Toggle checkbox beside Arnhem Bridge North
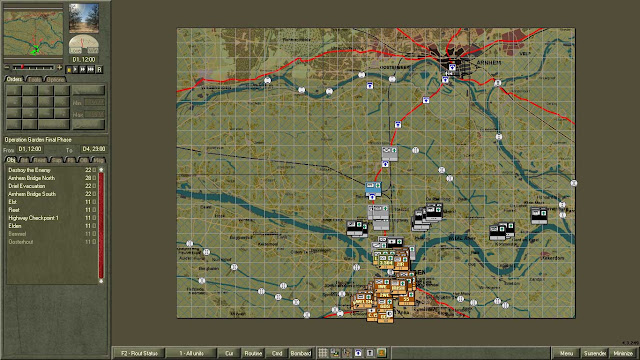640x360 pixels. (x=94, y=178)
